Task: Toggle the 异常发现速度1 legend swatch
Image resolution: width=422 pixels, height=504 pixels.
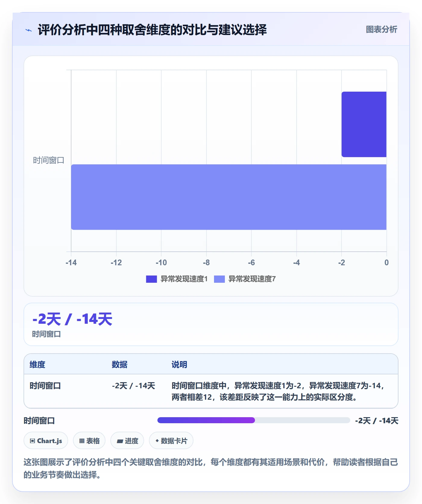Action: [151, 279]
